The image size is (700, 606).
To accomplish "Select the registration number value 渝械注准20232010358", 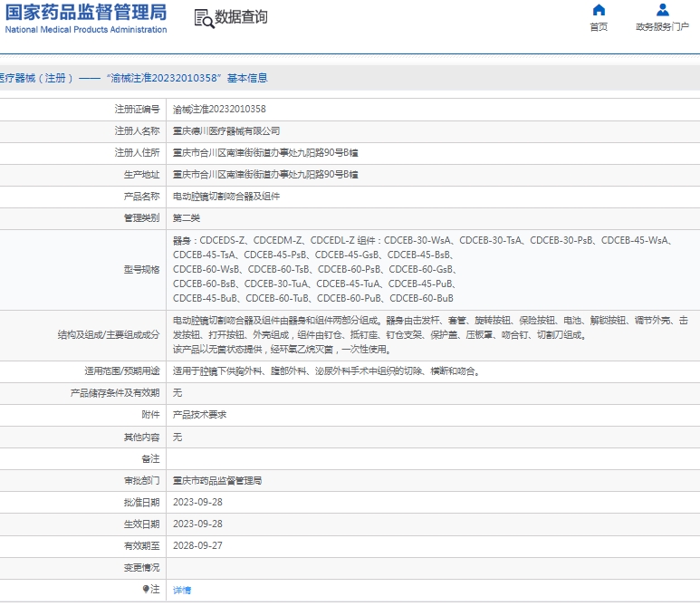I will tap(219, 109).
